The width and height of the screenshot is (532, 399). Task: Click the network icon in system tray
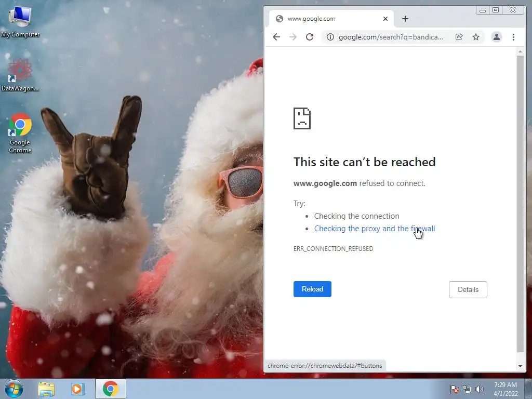pos(467,389)
